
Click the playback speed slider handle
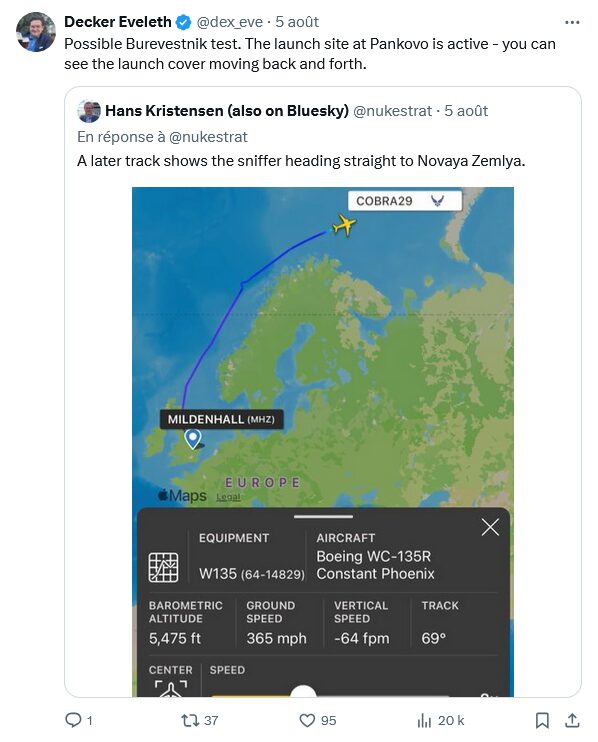point(303,691)
